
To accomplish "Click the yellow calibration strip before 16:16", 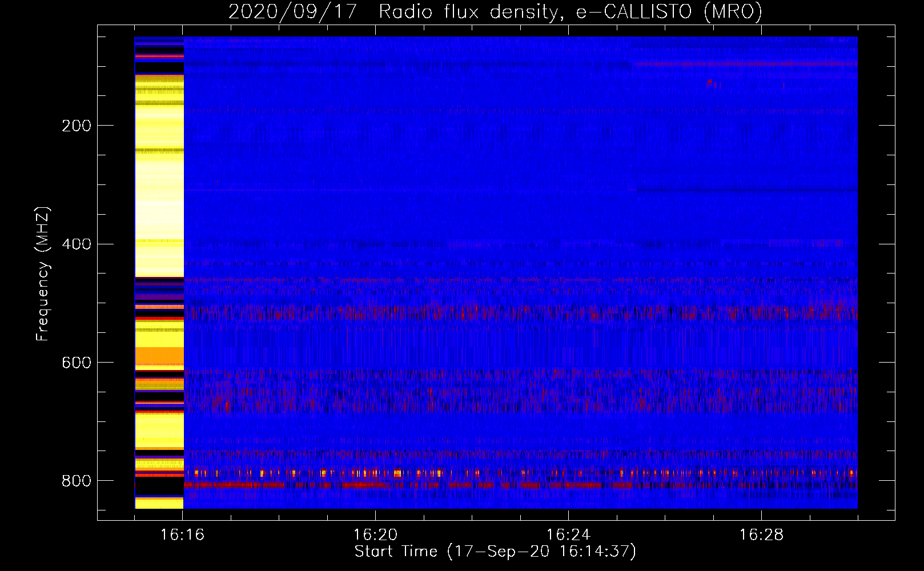I will (x=159, y=273).
